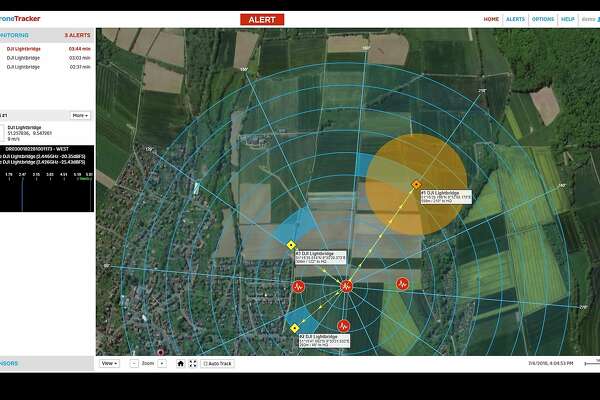Open the HELP menu item

(567, 19)
